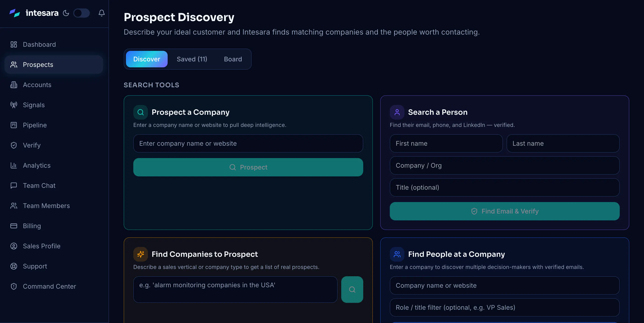The image size is (644, 323).
Task: Focus the company name or website field under Prospect a Company
Action: click(x=248, y=143)
